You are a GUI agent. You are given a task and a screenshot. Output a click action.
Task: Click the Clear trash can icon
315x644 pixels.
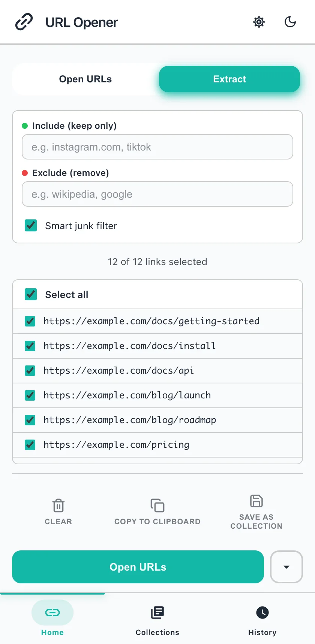coord(58,505)
